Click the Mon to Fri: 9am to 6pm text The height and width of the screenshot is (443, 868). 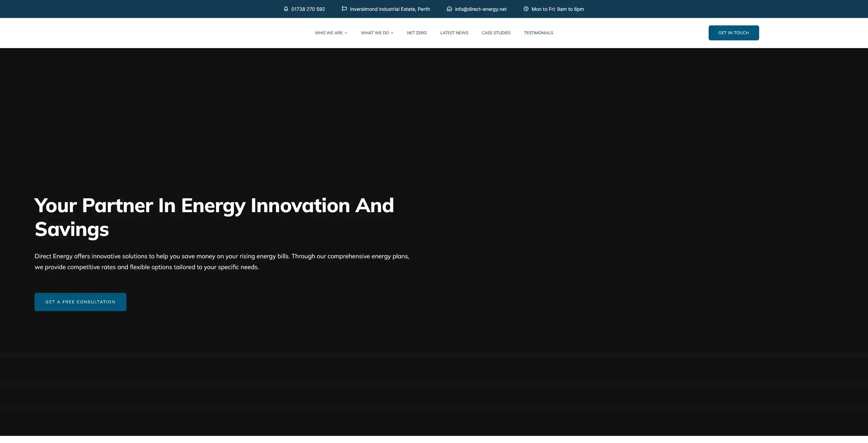click(558, 9)
